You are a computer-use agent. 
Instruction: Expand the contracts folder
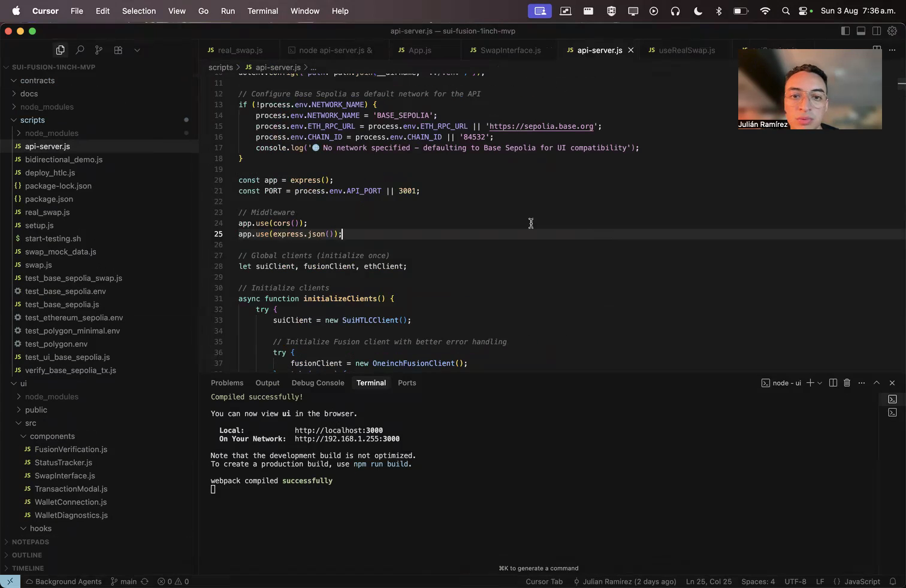click(37, 80)
